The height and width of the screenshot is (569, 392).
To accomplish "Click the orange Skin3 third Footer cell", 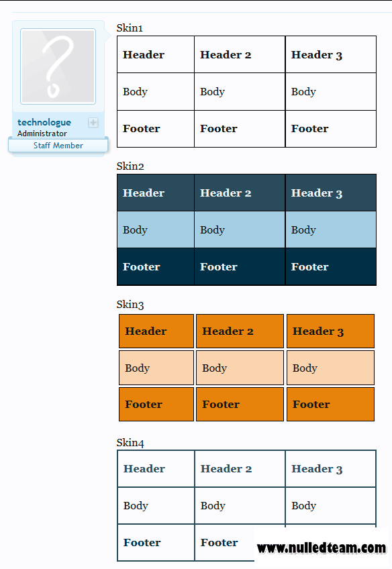I will click(x=330, y=404).
